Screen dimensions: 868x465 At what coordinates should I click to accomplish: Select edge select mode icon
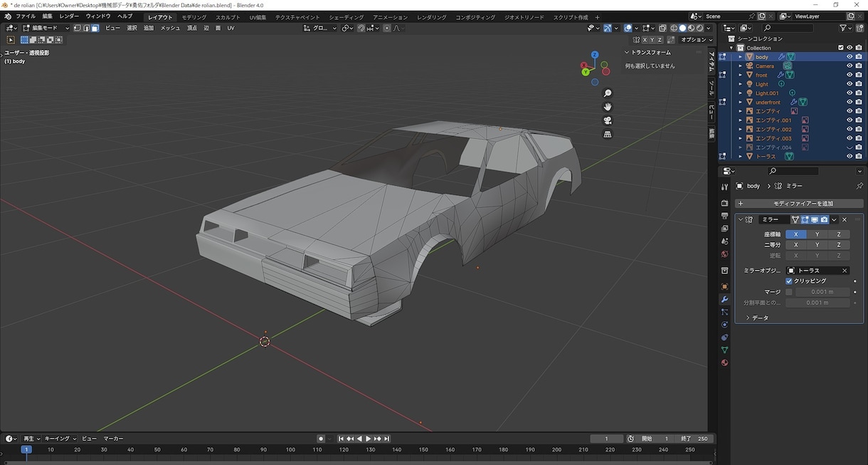[x=86, y=28]
